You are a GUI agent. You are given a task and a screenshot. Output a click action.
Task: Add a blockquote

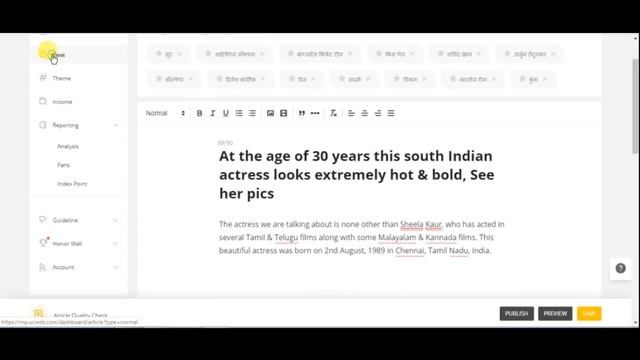[x=302, y=113]
